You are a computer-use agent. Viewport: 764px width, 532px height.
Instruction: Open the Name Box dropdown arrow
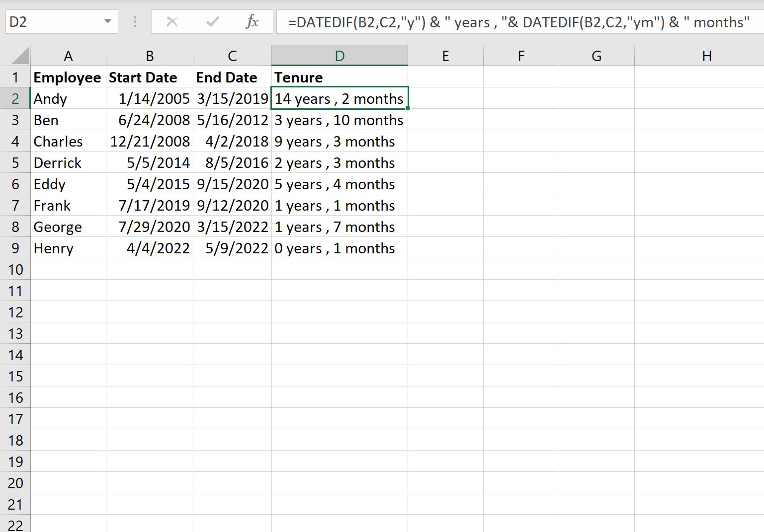tap(107, 21)
